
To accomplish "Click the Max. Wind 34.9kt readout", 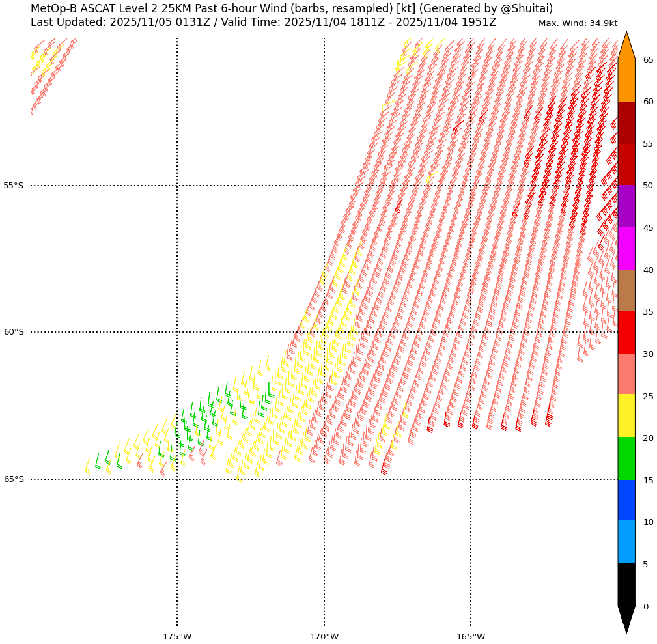I will click(x=578, y=23).
